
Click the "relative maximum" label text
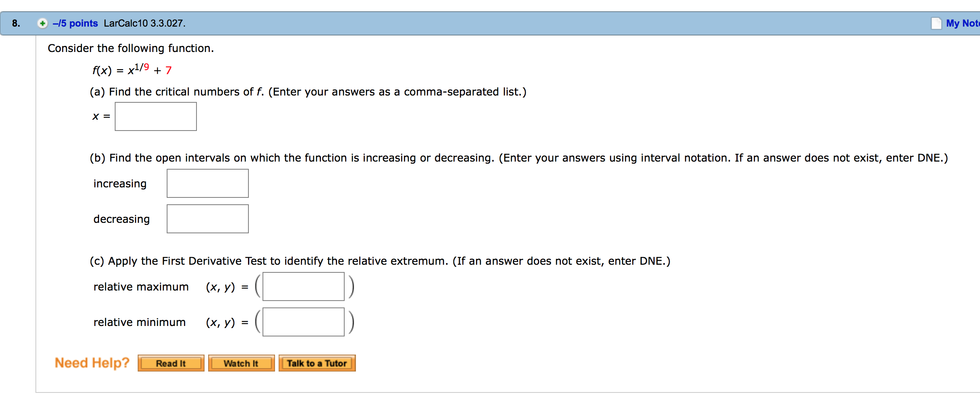click(x=141, y=287)
